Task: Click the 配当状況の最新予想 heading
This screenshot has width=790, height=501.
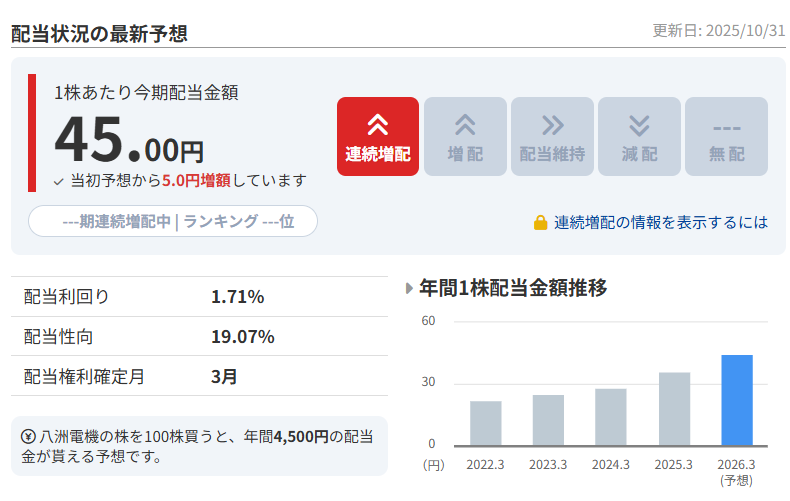Action: [99, 32]
